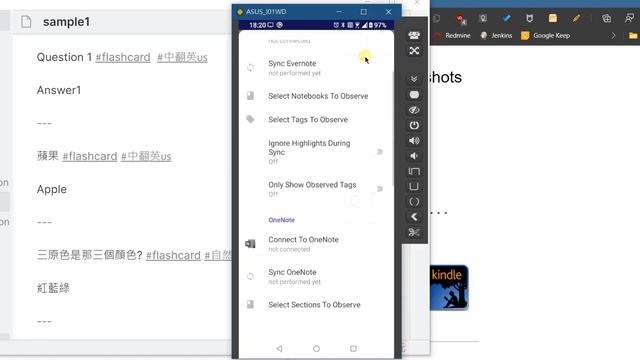Click blue checkmark extension icon in browser
This screenshot has width=640, height=360.
[507, 18]
